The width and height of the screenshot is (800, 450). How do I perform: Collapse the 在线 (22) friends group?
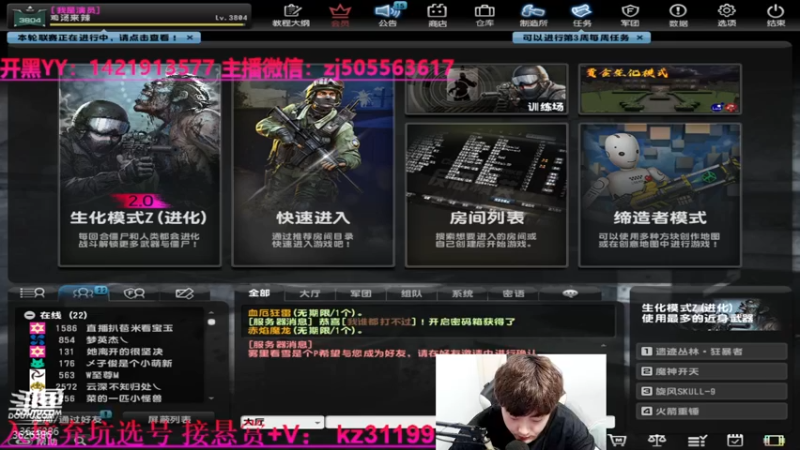[x=30, y=315]
